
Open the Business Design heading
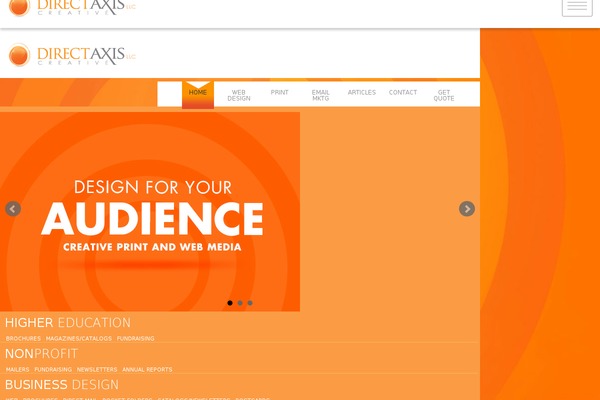pyautogui.click(x=62, y=385)
